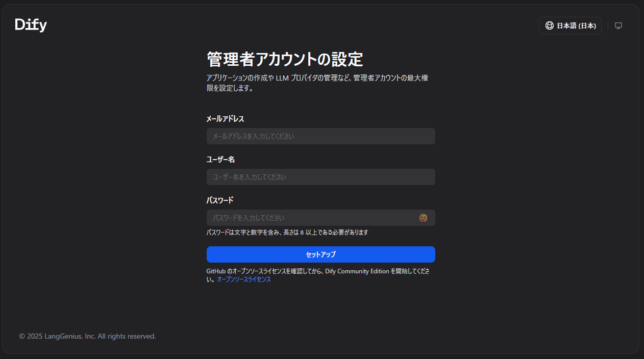Viewport: 644px width, 359px height.
Task: Click the ユーザー名 label
Action: pyautogui.click(x=220, y=160)
